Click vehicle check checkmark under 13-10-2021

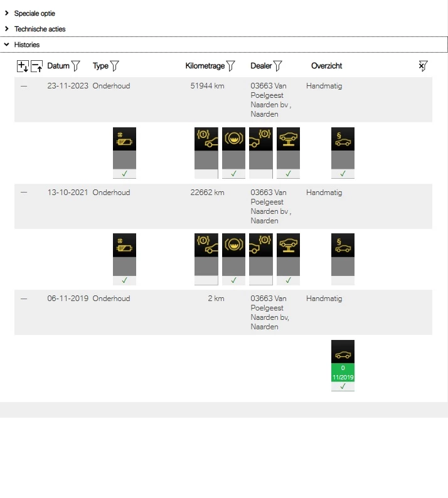pos(288,280)
